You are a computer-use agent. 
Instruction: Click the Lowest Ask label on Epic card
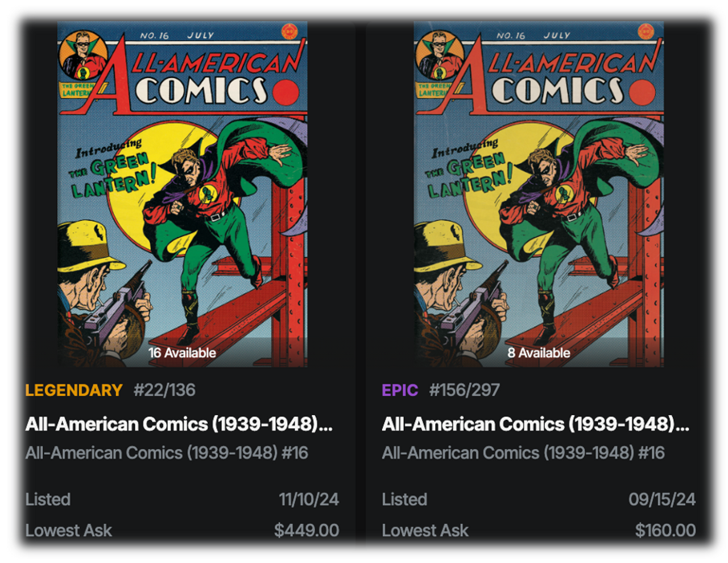(x=425, y=531)
